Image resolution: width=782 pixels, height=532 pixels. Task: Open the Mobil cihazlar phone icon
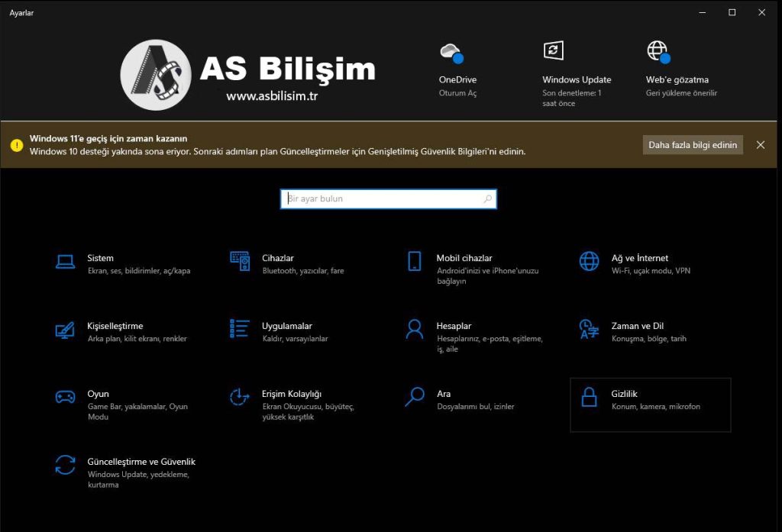[x=415, y=262]
